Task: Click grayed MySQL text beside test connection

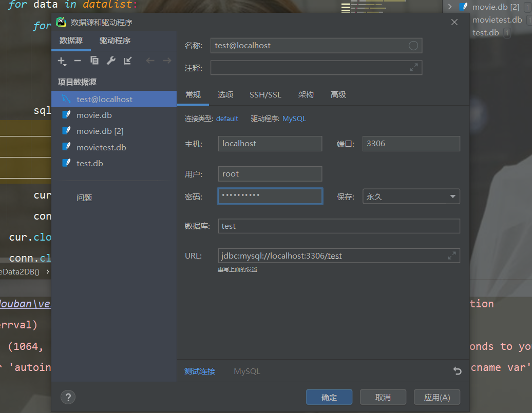Action: 247,371
